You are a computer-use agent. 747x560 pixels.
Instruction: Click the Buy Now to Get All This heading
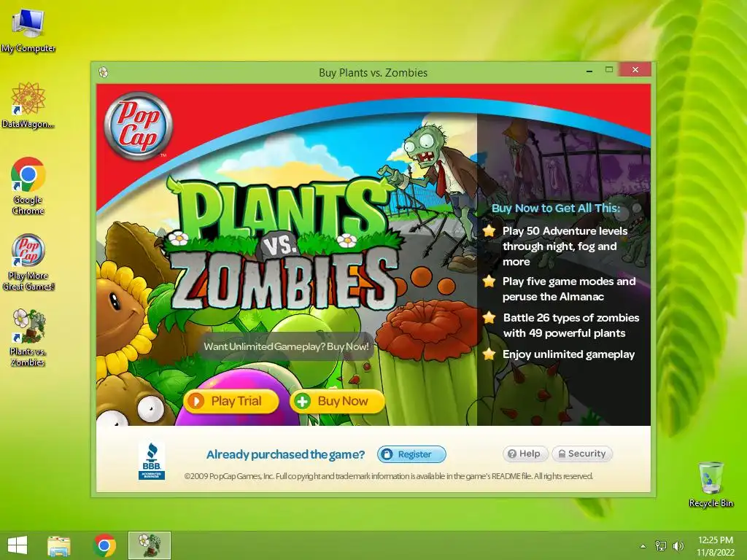[555, 208]
